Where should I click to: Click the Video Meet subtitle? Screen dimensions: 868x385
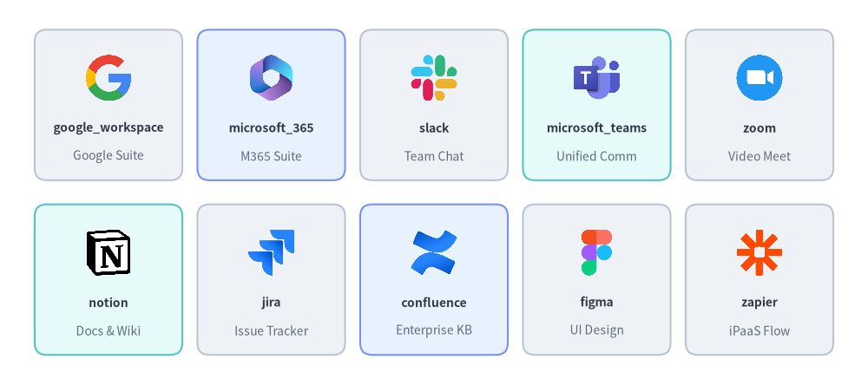(759, 156)
